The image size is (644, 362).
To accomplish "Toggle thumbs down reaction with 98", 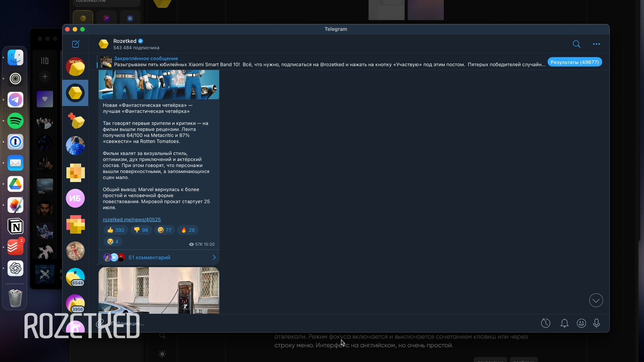I will (141, 230).
